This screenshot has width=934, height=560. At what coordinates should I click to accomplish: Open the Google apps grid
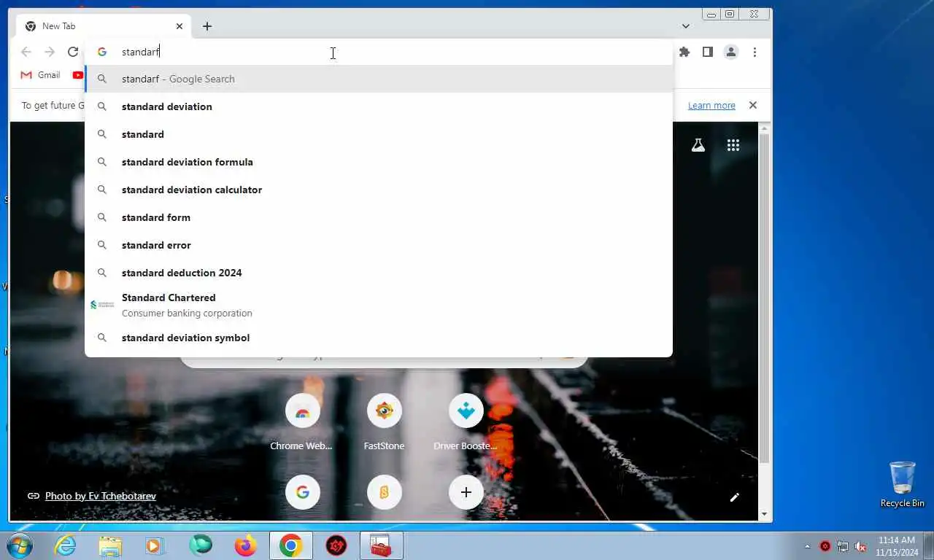click(733, 145)
